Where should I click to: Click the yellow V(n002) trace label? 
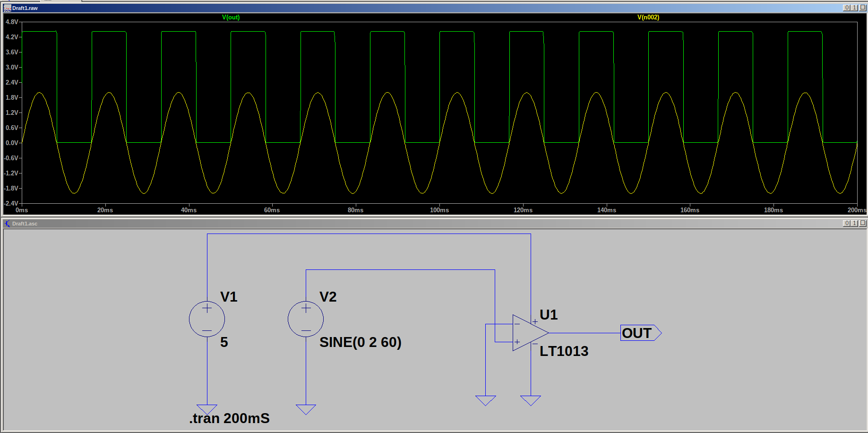[x=648, y=17]
